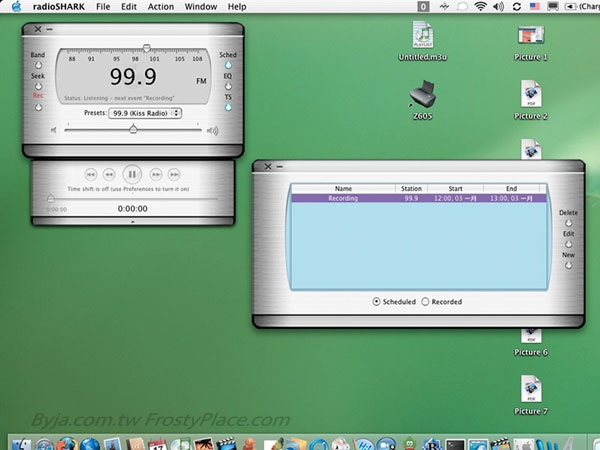Click the Edit button in schedule window
Viewport: 600px width, 450px height.
[569, 244]
